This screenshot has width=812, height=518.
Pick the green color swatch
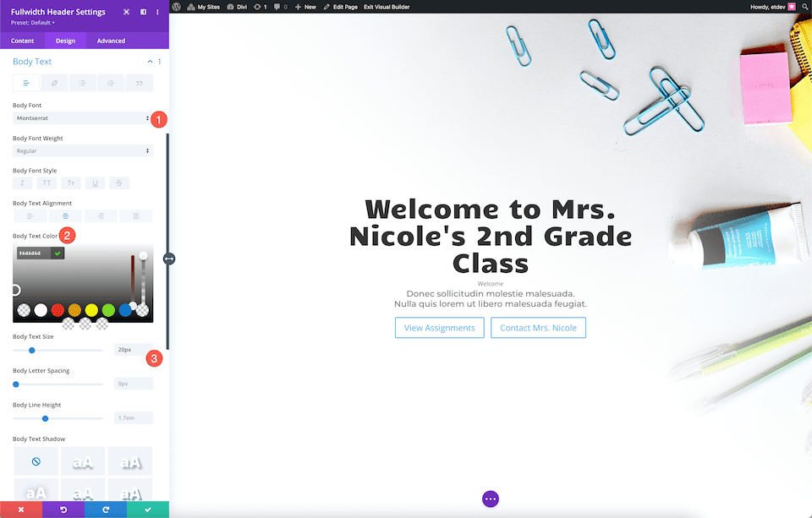(x=108, y=310)
